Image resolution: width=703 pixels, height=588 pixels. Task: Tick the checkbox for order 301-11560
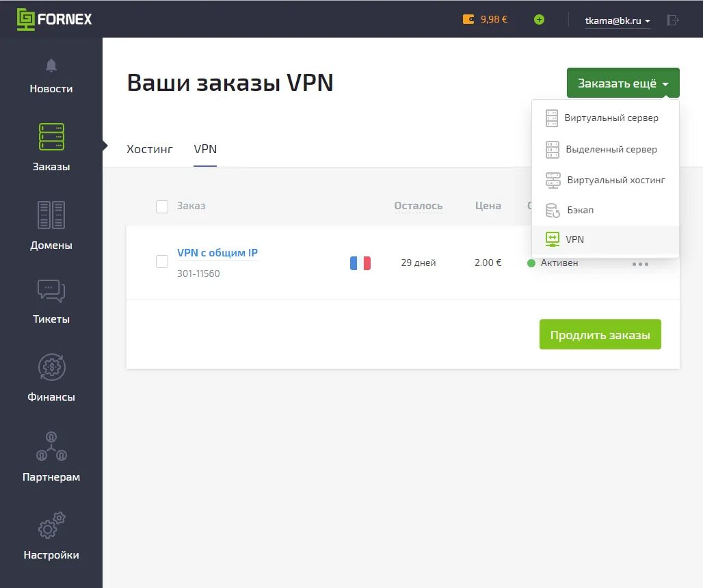point(162,261)
